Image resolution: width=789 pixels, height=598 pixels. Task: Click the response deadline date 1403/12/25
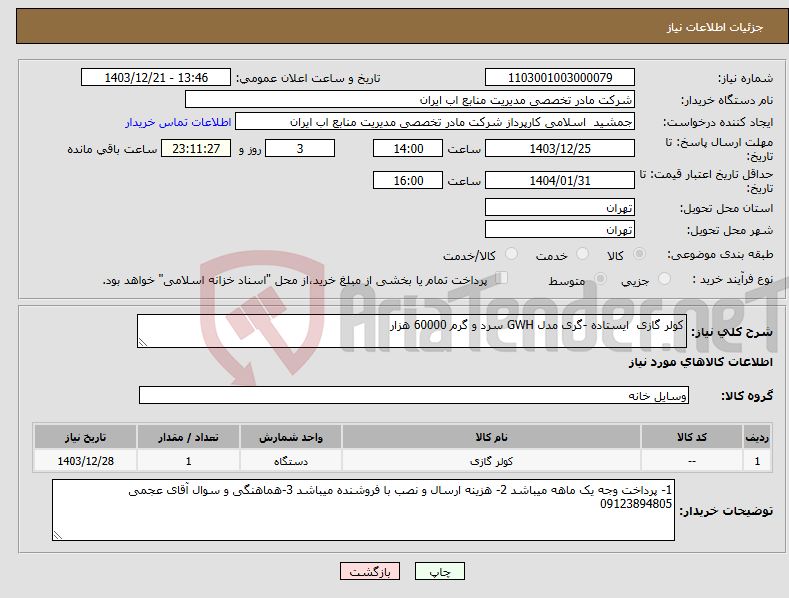tap(560, 148)
